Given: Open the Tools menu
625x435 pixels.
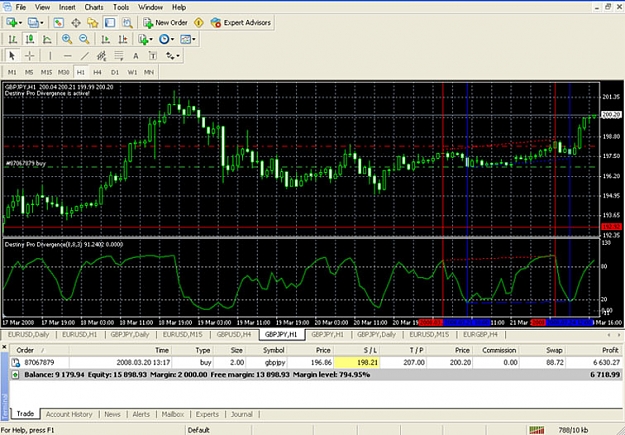Looking at the screenshot, I should tap(121, 7).
